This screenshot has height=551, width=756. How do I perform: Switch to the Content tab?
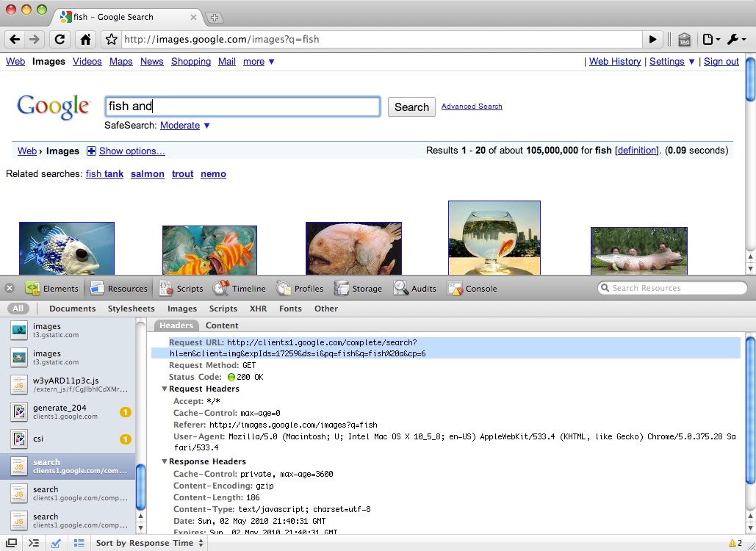222,325
